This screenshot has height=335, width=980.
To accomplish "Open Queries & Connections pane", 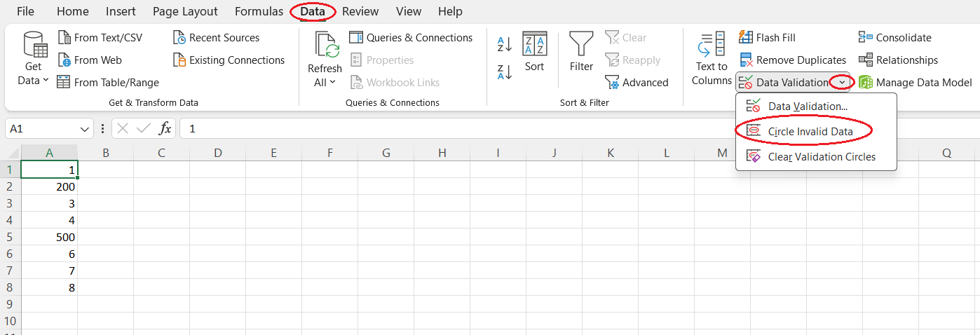I will pyautogui.click(x=411, y=38).
